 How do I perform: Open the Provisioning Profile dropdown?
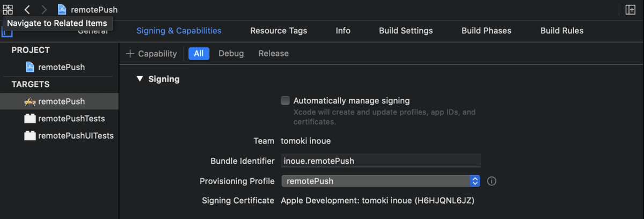[x=380, y=181]
